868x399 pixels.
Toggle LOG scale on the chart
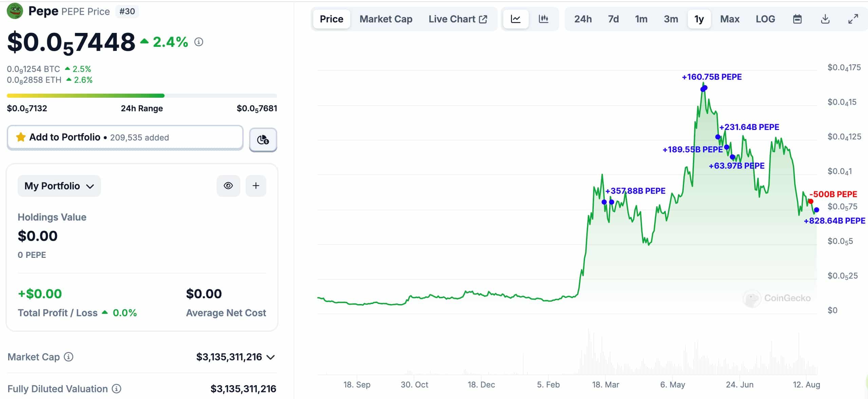click(765, 19)
